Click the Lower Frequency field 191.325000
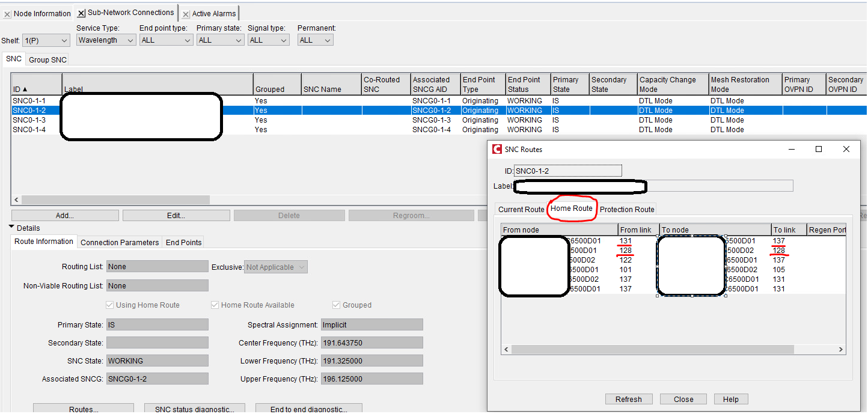The height and width of the screenshot is (417, 868). point(372,361)
